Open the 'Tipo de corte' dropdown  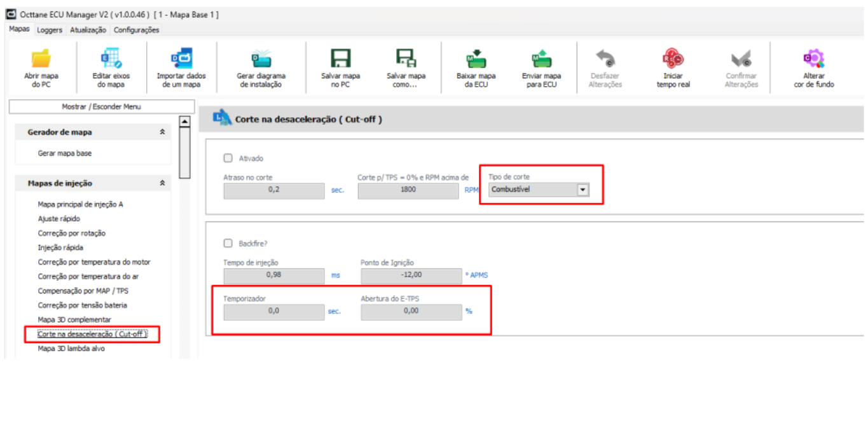tap(582, 190)
